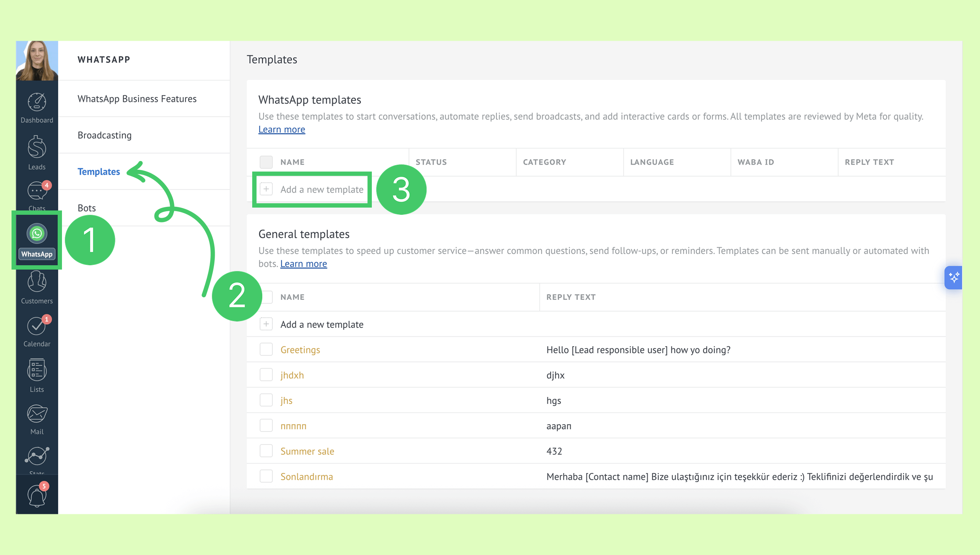
Task: Check the Summer sale template checkbox
Action: click(x=266, y=451)
